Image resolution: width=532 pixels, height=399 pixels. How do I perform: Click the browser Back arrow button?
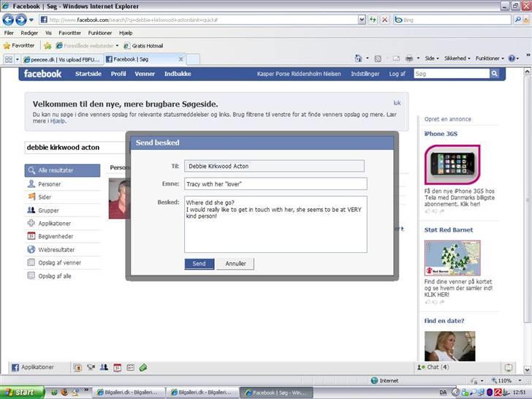tap(8, 20)
